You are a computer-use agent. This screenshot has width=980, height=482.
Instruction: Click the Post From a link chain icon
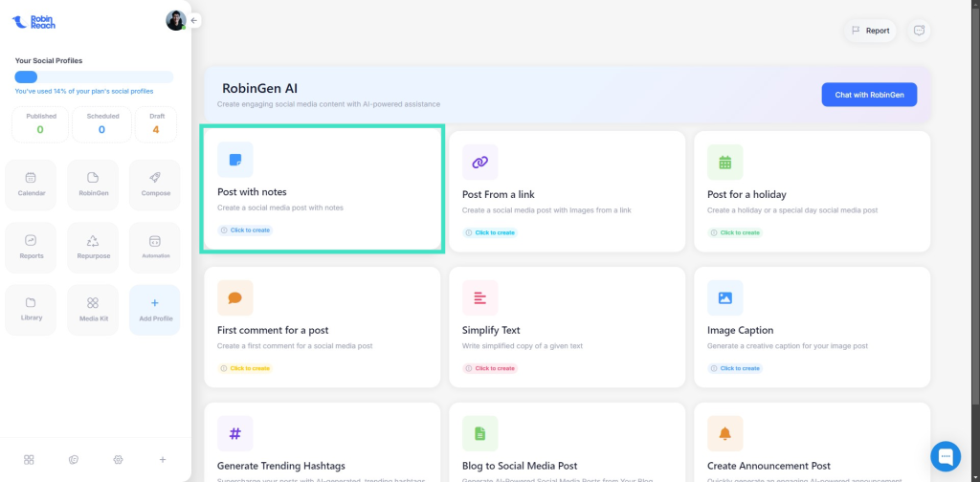[480, 163]
